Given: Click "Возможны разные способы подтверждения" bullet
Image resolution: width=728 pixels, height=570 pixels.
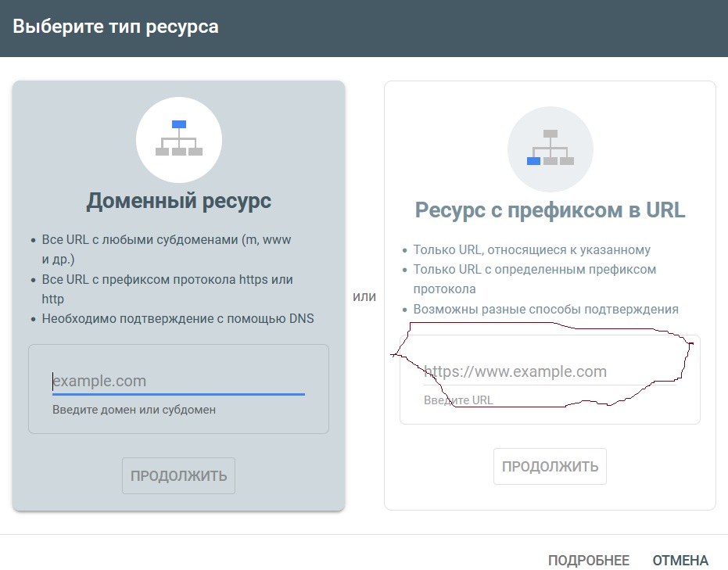Looking at the screenshot, I should [x=545, y=309].
